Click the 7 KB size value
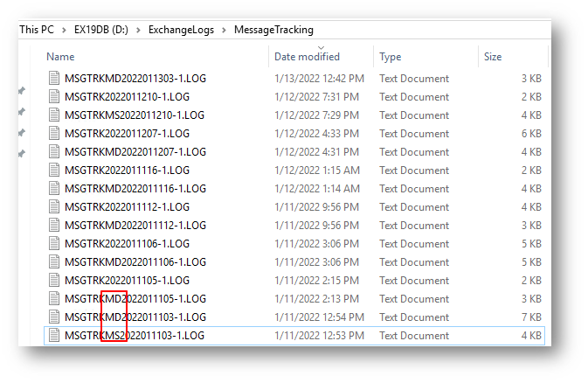This screenshot has width=588, height=383. 531,317
